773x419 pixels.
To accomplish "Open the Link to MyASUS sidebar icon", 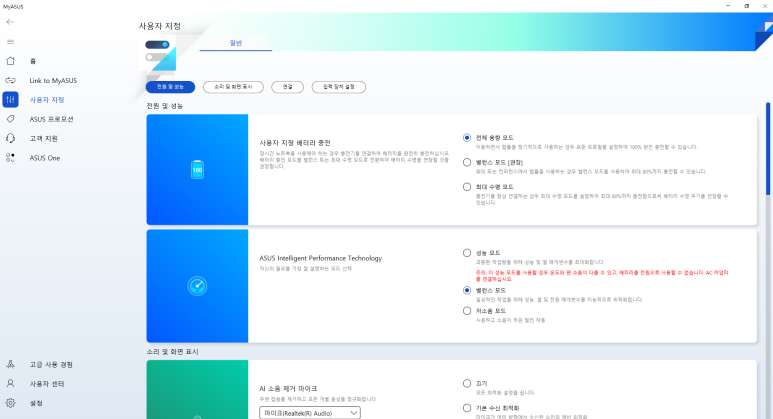I will [10, 80].
